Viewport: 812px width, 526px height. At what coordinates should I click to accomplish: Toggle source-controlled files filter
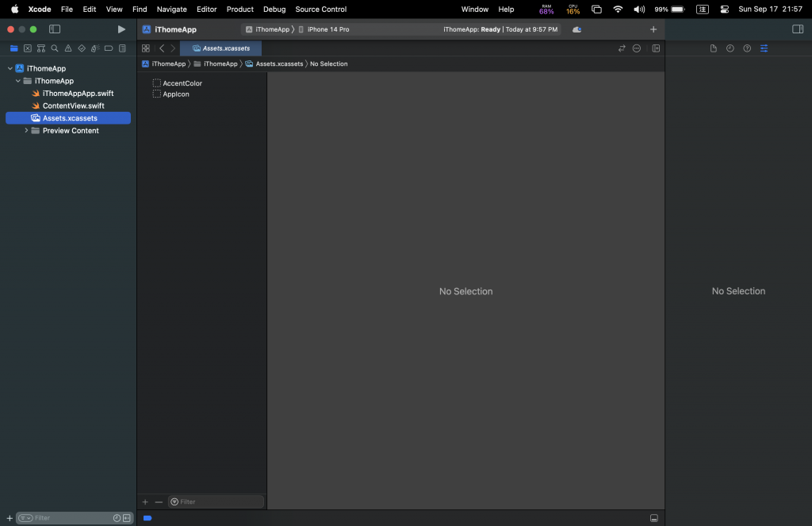[x=126, y=518]
